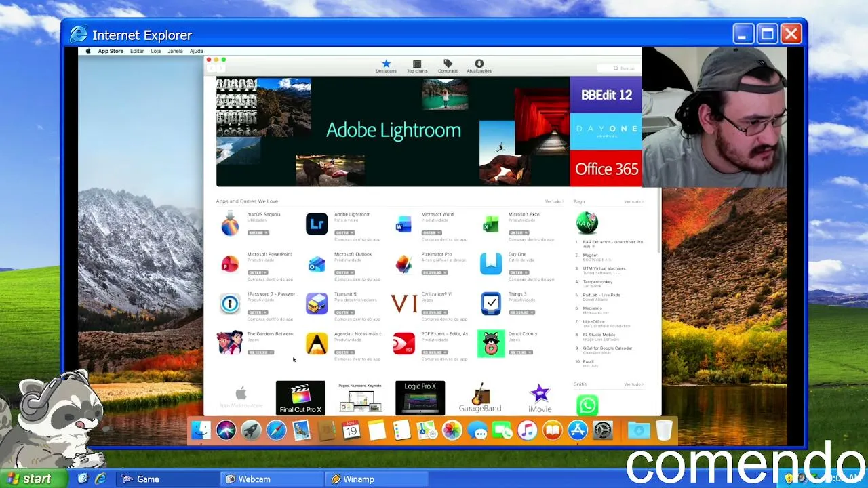
Task: Open the Day One app icon
Action: click(x=491, y=264)
